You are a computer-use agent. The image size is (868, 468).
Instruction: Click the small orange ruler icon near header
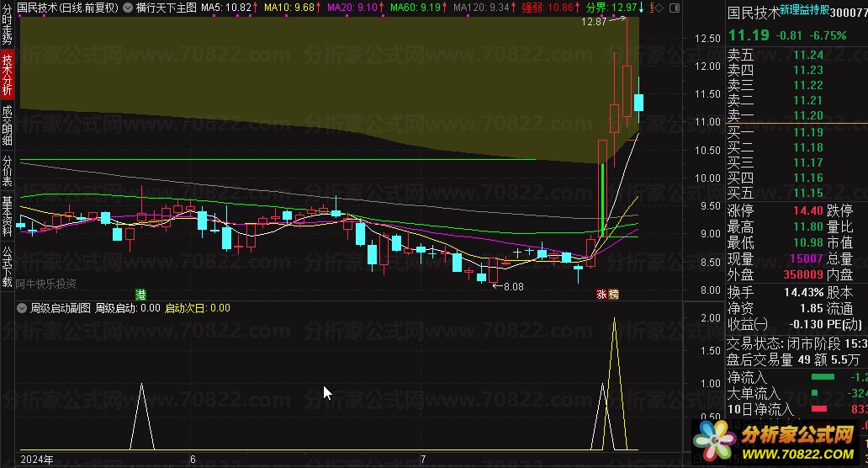pyautogui.click(x=652, y=8)
